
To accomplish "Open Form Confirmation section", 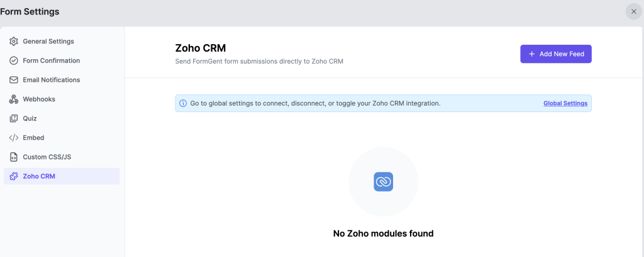I will click(62, 60).
